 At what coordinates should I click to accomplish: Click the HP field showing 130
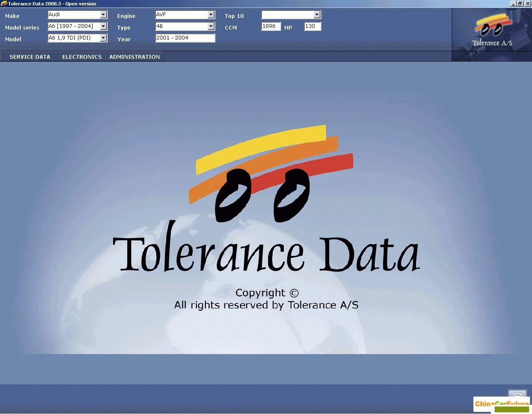coord(313,26)
